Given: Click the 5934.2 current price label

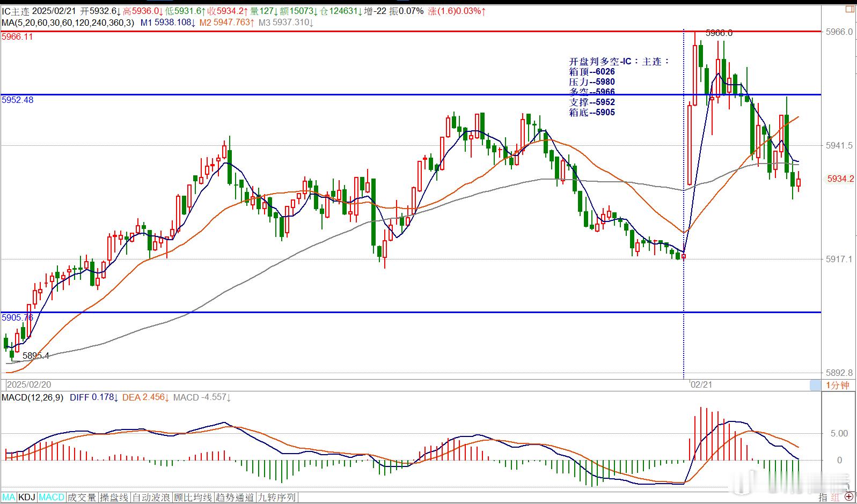Looking at the screenshot, I should (x=840, y=179).
